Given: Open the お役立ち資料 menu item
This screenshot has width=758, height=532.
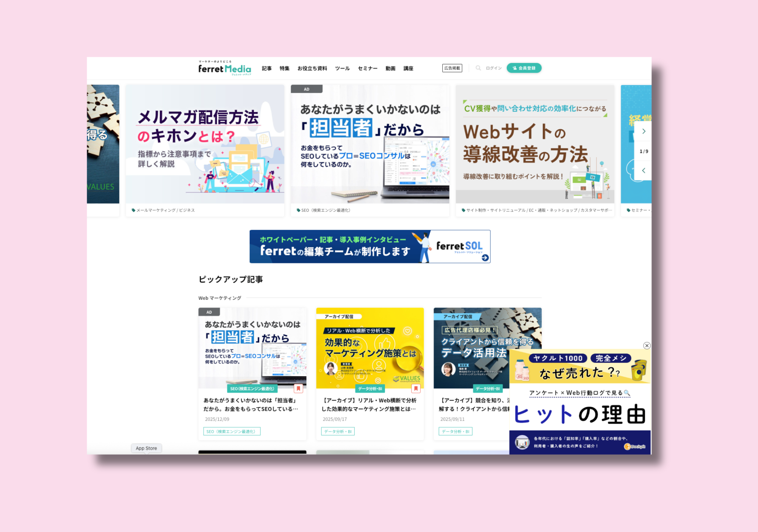Looking at the screenshot, I should [x=312, y=69].
